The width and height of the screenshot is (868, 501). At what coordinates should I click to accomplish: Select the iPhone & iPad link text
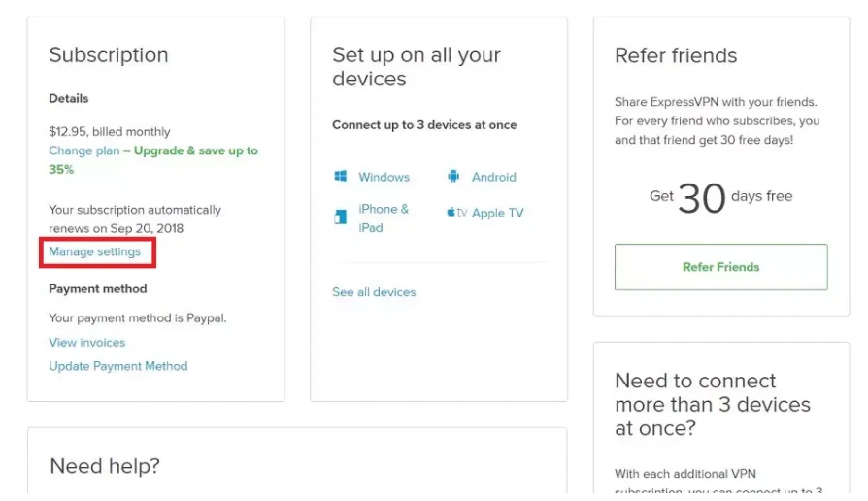(384, 217)
